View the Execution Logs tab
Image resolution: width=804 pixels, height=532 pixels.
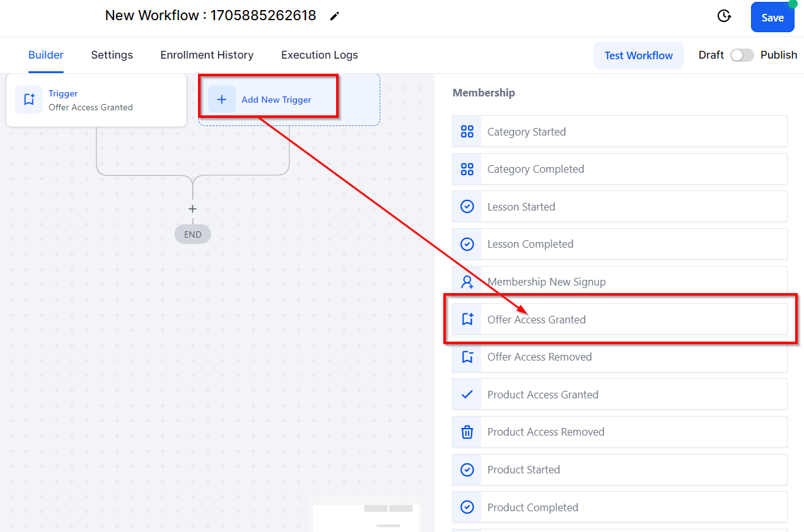[x=320, y=55]
